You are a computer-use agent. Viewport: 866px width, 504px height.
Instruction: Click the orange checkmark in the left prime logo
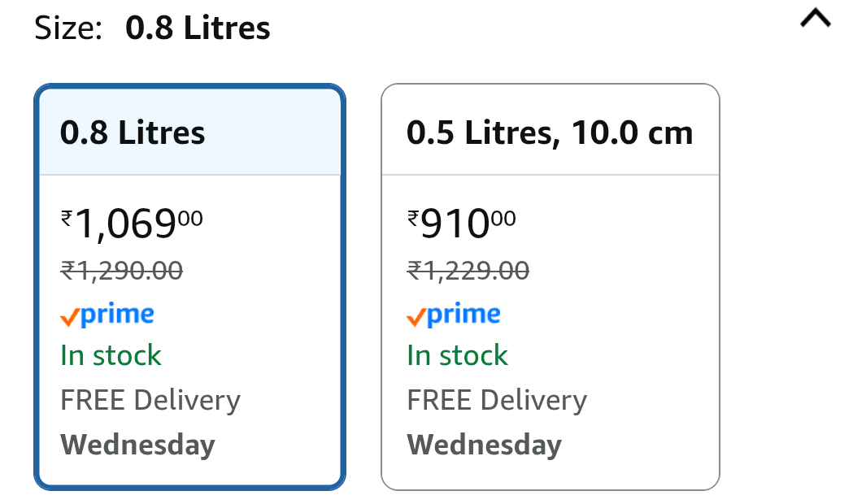point(70,317)
